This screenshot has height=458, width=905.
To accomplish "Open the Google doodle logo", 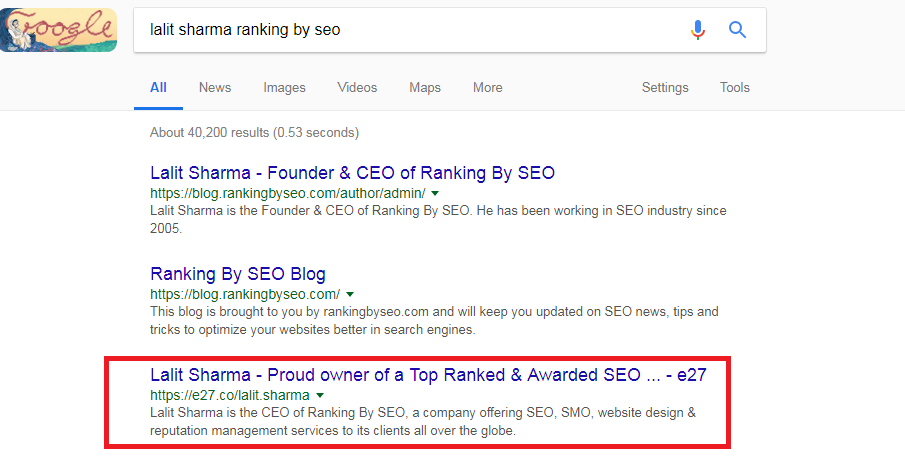I will click(x=58, y=29).
